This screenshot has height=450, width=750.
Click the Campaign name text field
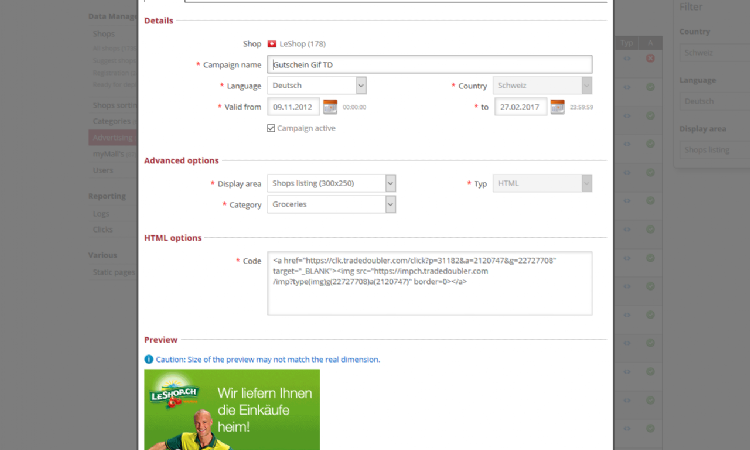pyautogui.click(x=429, y=64)
